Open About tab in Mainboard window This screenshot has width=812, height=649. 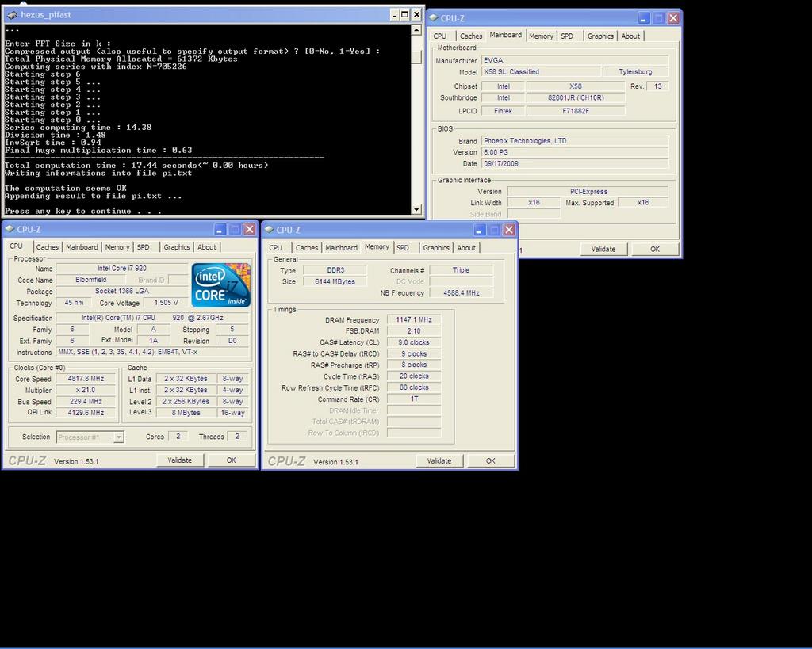[630, 36]
